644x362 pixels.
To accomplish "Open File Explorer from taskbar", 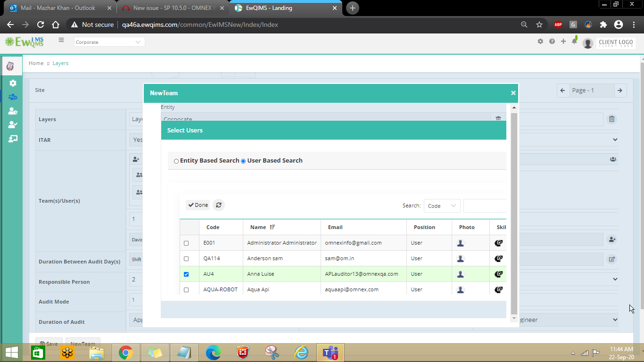I will (96, 352).
